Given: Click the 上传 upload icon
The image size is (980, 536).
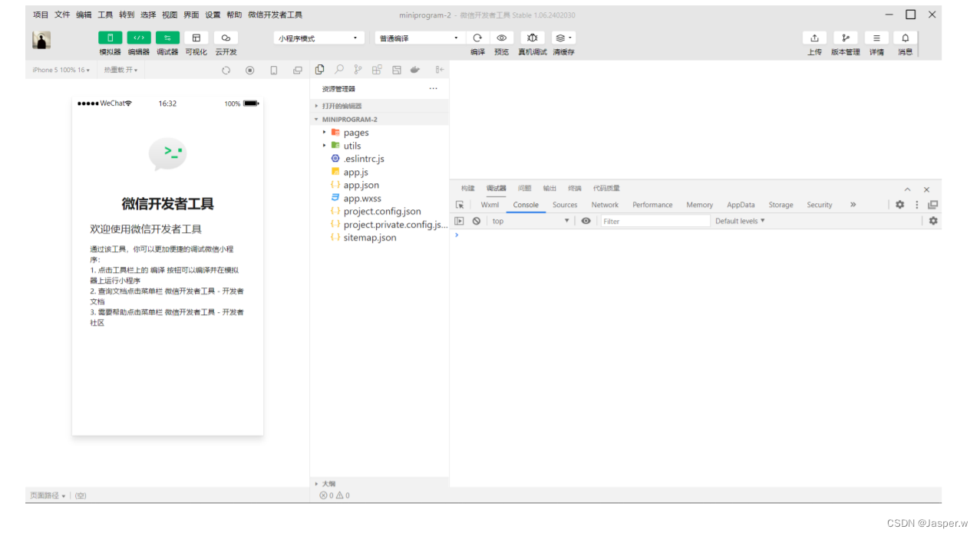Looking at the screenshot, I should [814, 38].
